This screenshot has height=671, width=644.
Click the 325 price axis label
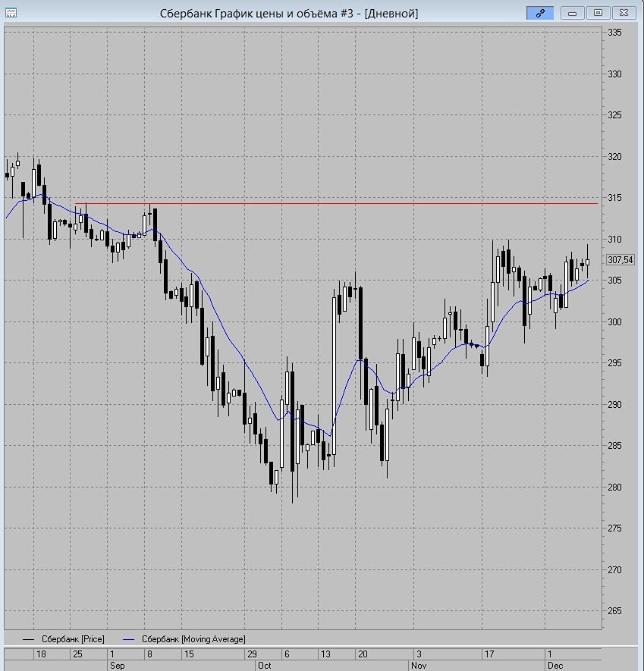[614, 115]
